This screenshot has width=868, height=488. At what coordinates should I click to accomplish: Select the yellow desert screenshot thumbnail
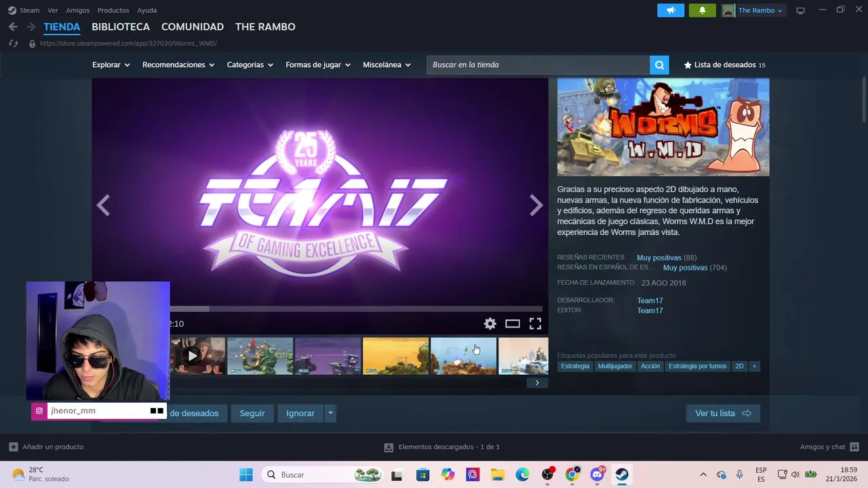coord(395,356)
